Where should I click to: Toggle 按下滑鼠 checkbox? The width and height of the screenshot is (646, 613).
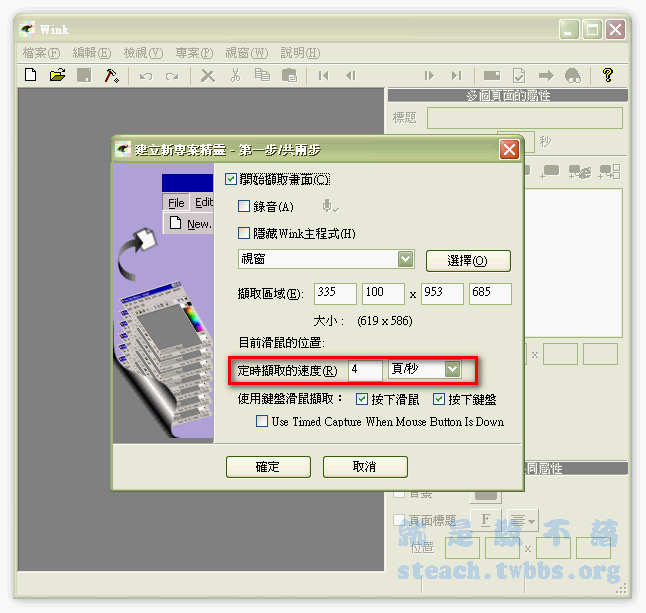pyautogui.click(x=362, y=399)
